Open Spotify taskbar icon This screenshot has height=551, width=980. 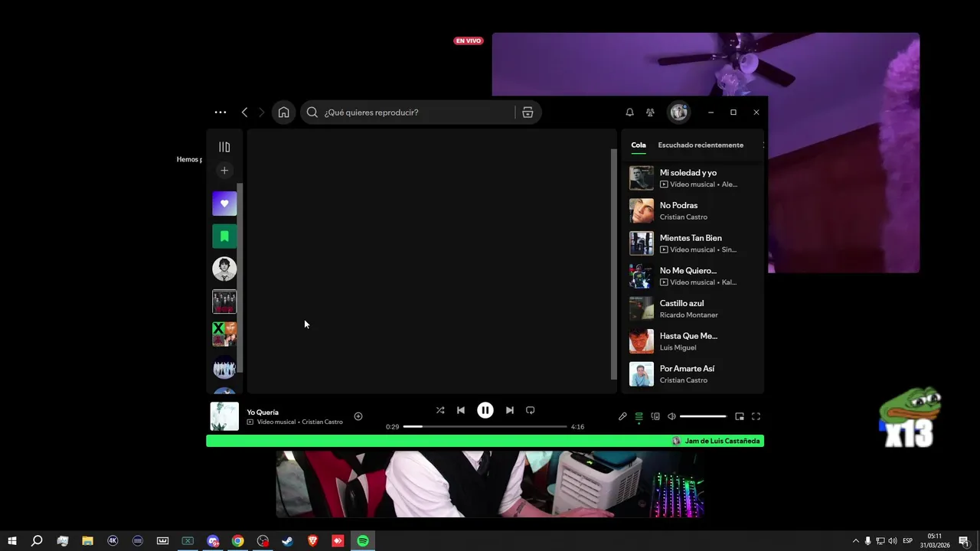coord(363,541)
